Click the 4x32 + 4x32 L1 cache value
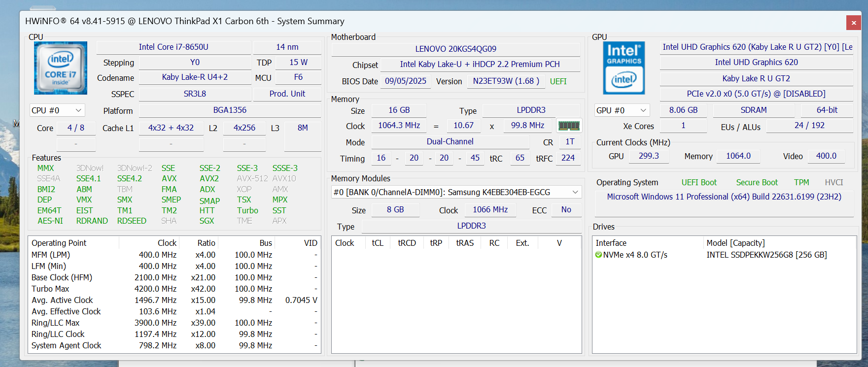868x367 pixels. click(171, 128)
